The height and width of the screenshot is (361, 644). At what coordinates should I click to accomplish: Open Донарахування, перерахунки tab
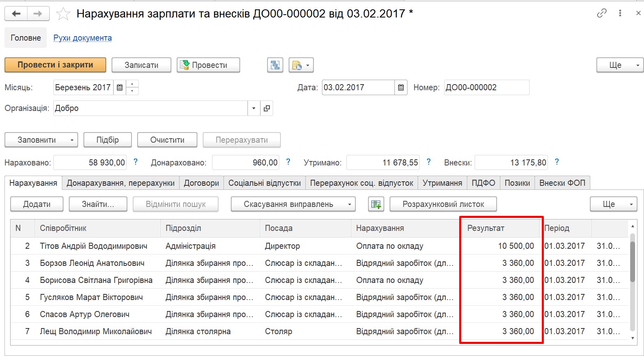coord(120,183)
